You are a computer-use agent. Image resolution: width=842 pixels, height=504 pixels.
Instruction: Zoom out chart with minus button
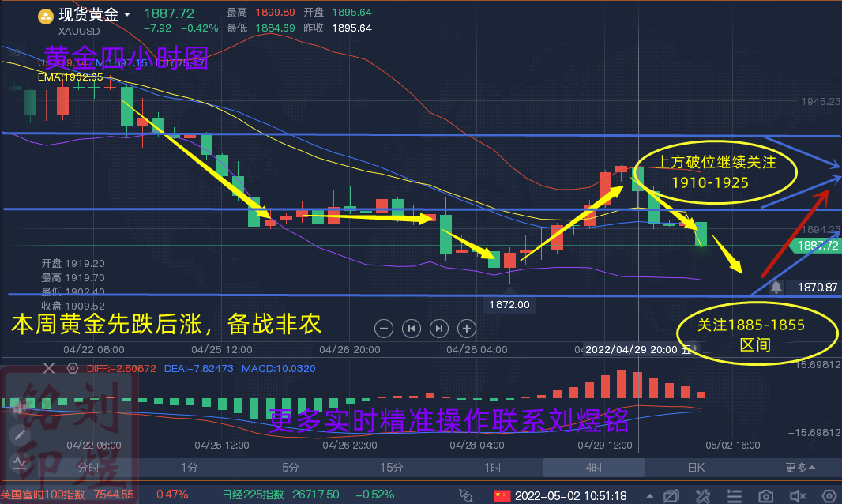point(383,329)
